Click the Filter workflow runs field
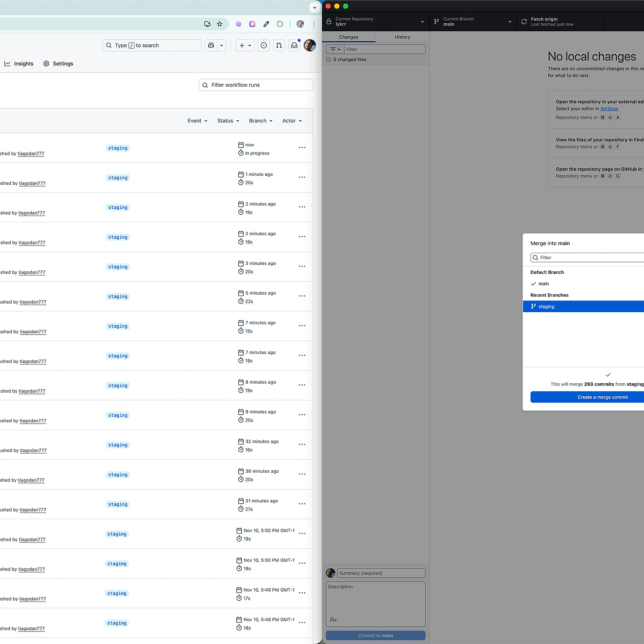This screenshot has height=644, width=644. click(256, 85)
